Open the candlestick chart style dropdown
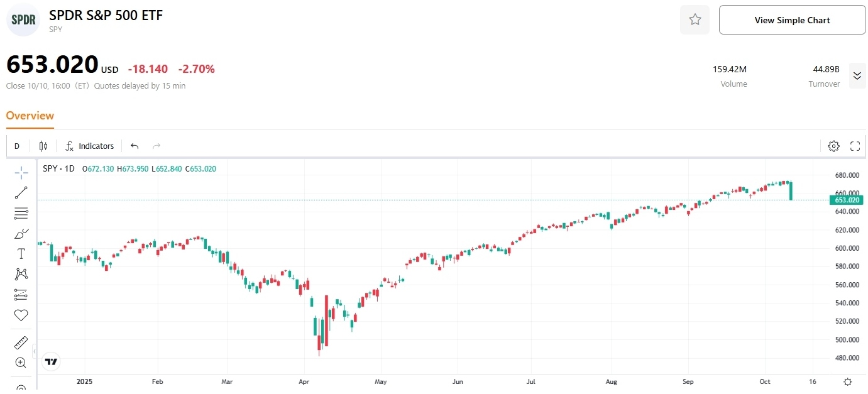 click(43, 146)
